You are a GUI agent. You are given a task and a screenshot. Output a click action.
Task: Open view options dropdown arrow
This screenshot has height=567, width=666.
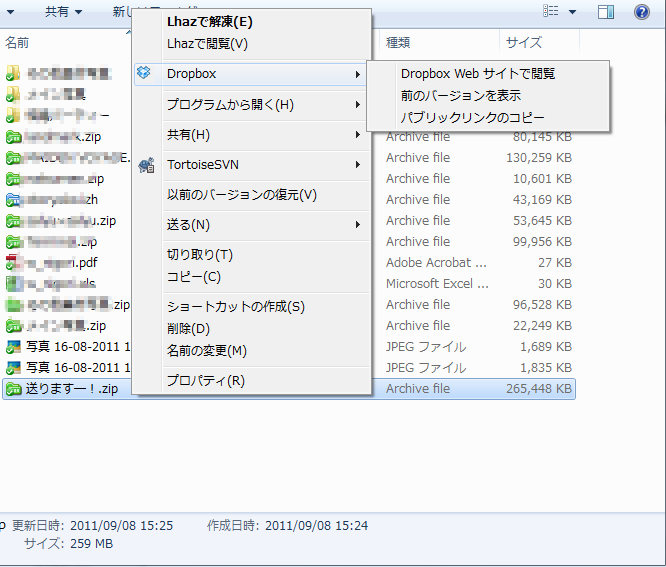[x=573, y=12]
